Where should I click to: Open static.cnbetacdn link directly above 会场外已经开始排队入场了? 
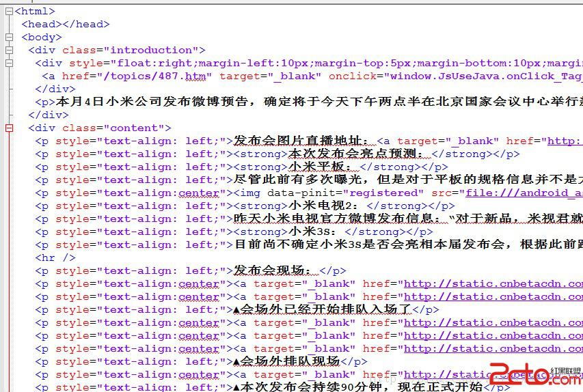pos(493,297)
